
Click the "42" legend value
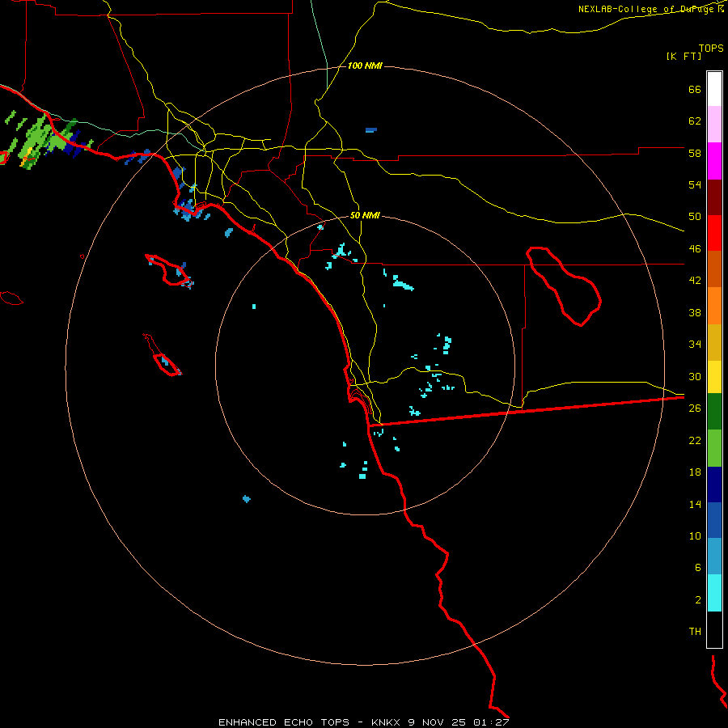695,281
